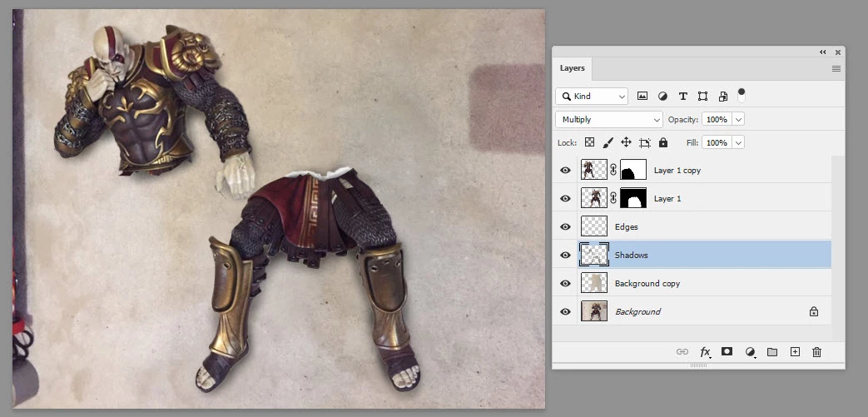Toggle visibility of the Shadows layer
Image resolution: width=868 pixels, height=417 pixels.
pos(565,255)
